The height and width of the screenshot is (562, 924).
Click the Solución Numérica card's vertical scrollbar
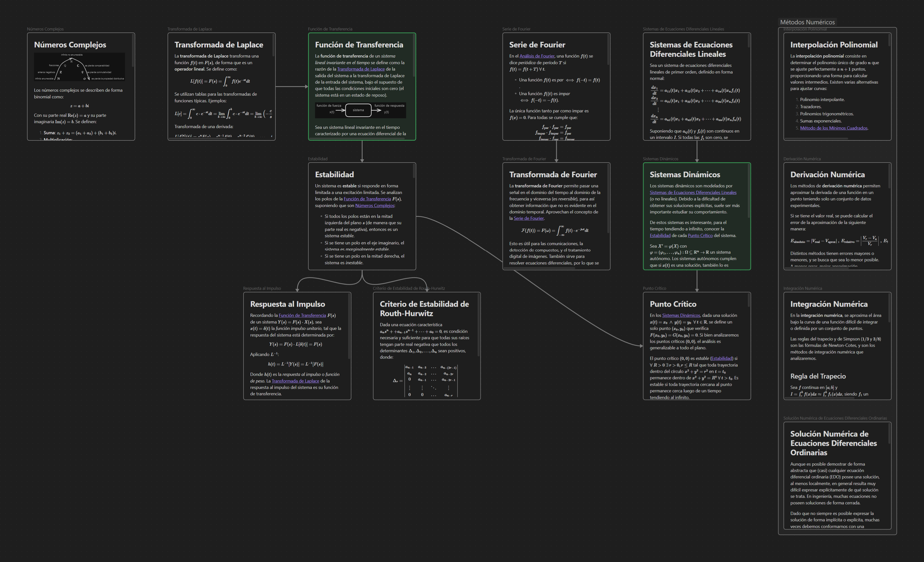pos(889,434)
